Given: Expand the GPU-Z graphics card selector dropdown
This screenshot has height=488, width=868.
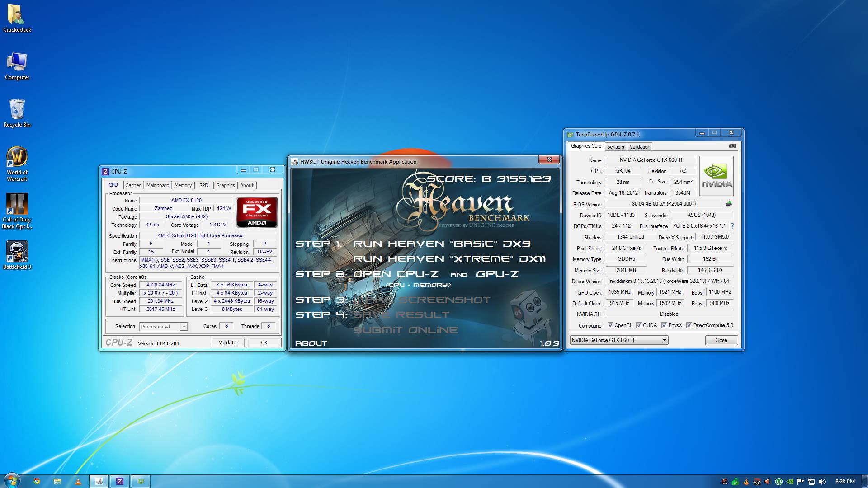Looking at the screenshot, I should [x=665, y=340].
